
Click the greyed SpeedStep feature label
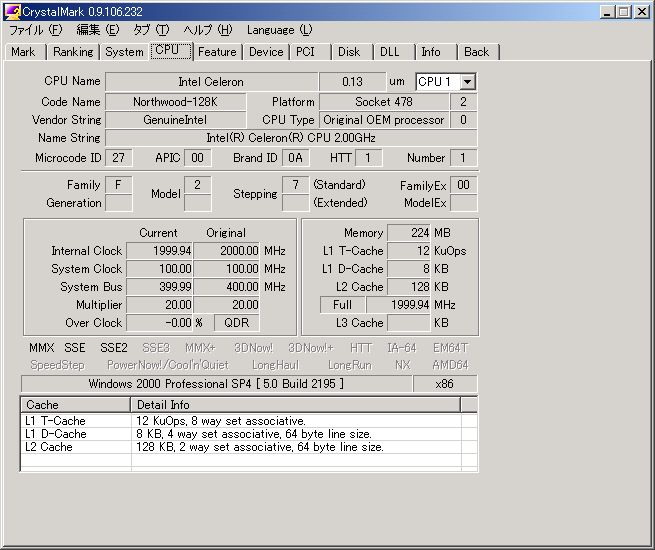[x=57, y=365]
